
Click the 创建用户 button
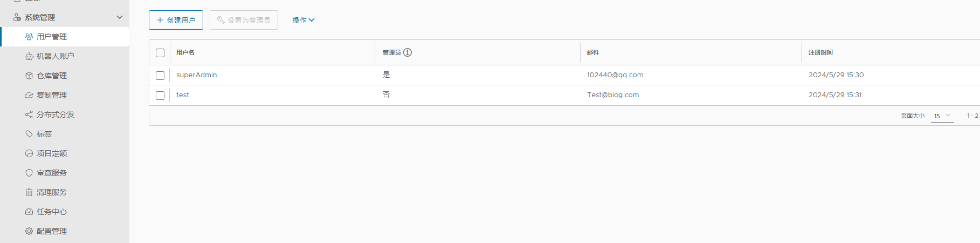click(176, 20)
